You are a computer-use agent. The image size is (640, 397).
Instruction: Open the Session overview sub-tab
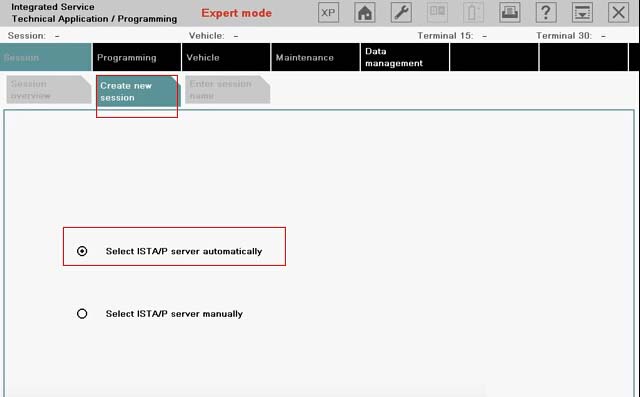(x=49, y=89)
